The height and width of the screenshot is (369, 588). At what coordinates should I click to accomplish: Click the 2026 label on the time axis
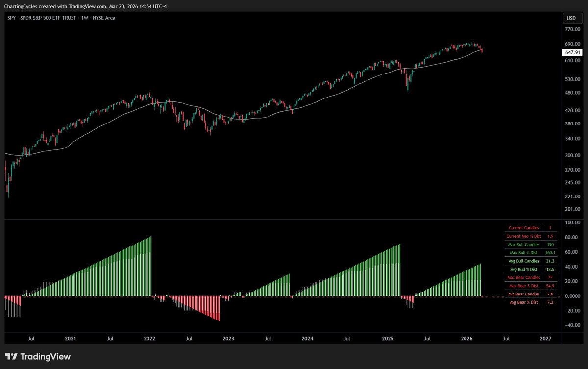pyautogui.click(x=466, y=339)
